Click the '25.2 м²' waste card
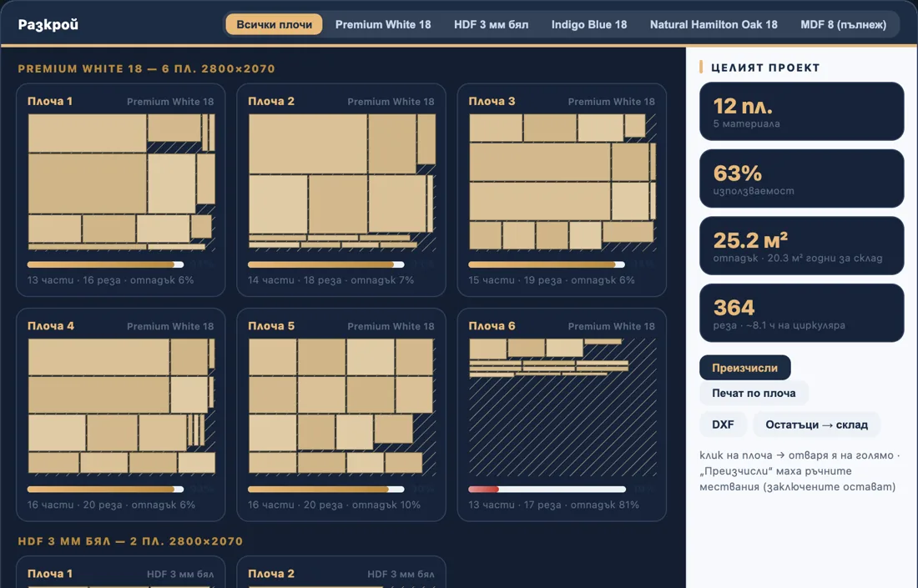This screenshot has height=588, width=918. pyautogui.click(x=801, y=246)
